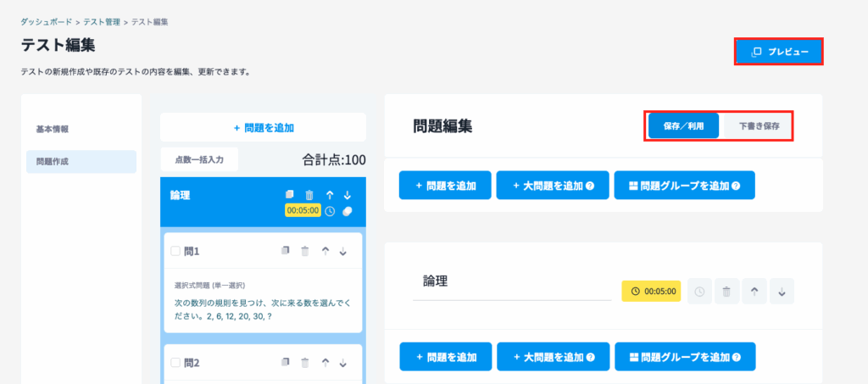Click yellow 00:05:00 timer in editor
Screen dimensions: 868x384
652,291
